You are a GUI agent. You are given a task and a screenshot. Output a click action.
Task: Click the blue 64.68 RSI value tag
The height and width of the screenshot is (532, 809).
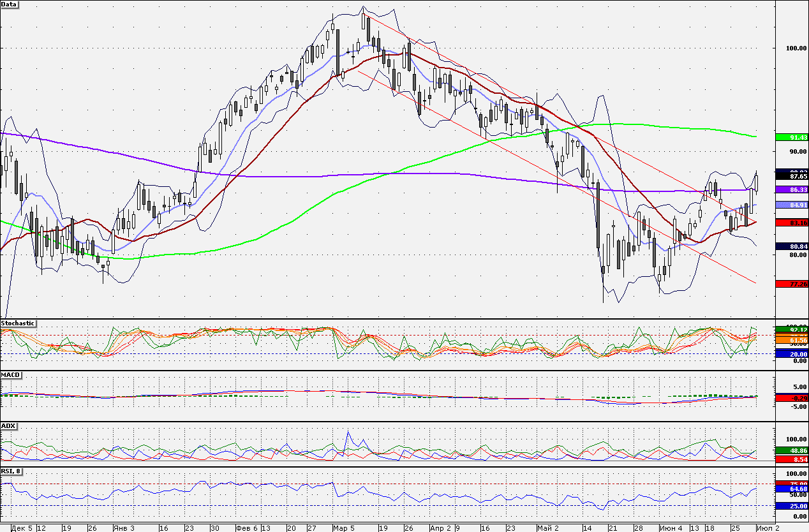(x=791, y=489)
